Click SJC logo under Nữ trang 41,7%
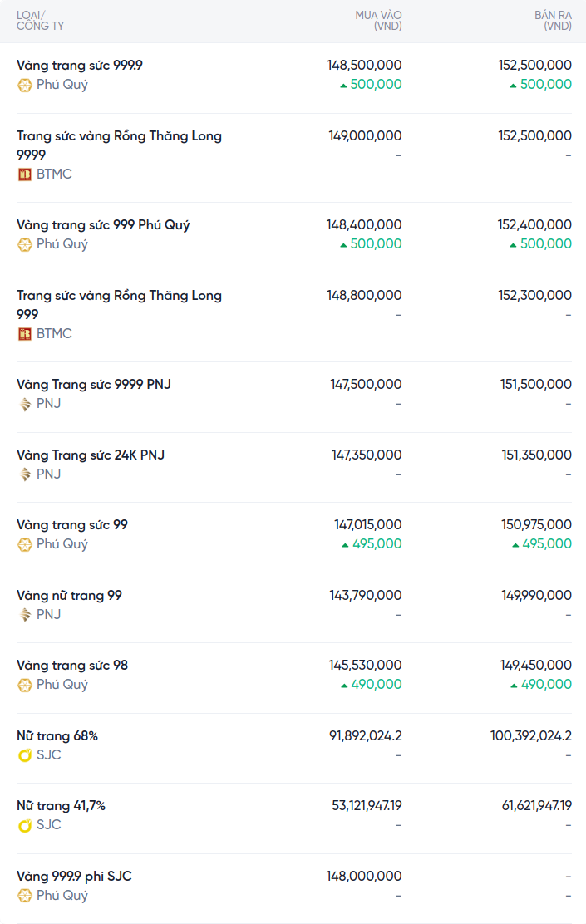 coord(25,825)
